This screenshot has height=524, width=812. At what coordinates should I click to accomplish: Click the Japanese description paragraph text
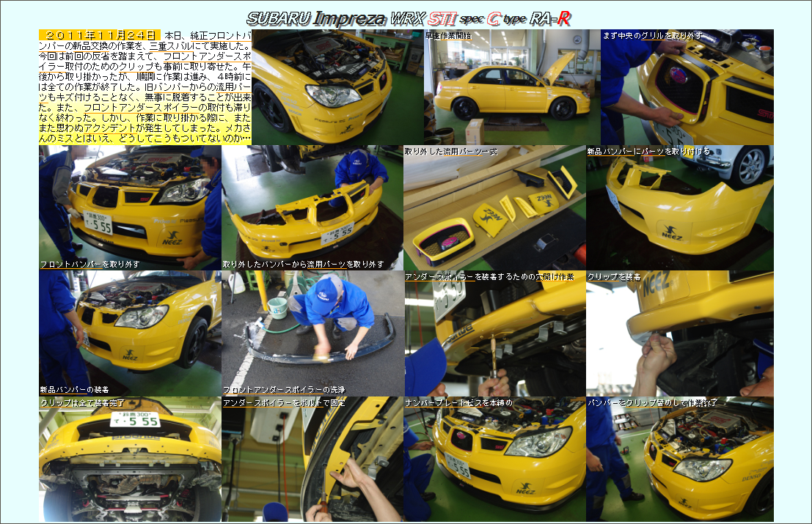tap(145, 86)
